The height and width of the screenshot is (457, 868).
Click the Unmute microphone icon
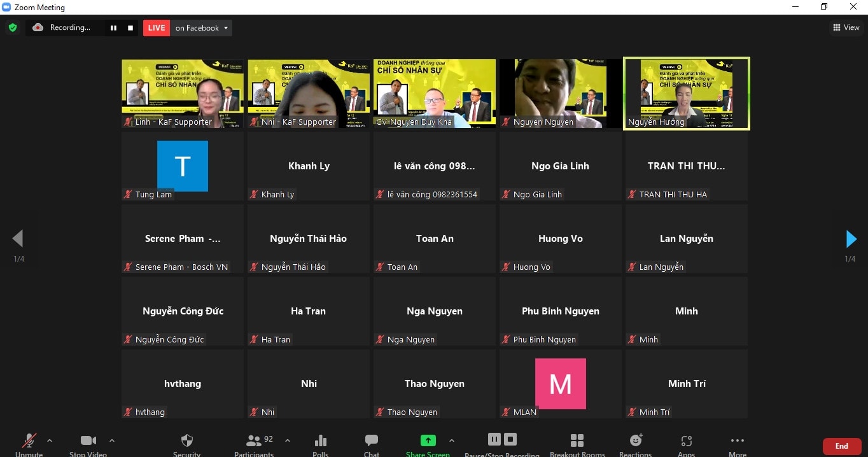point(29,440)
